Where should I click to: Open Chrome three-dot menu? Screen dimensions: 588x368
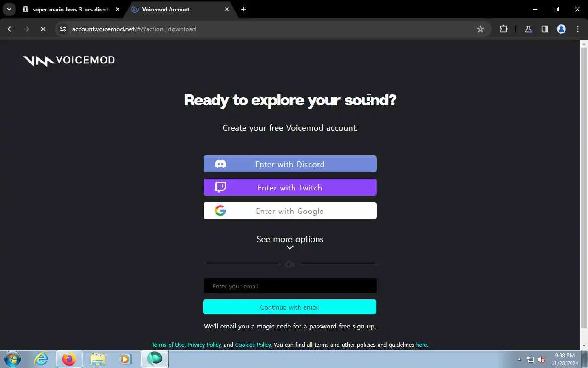578,29
